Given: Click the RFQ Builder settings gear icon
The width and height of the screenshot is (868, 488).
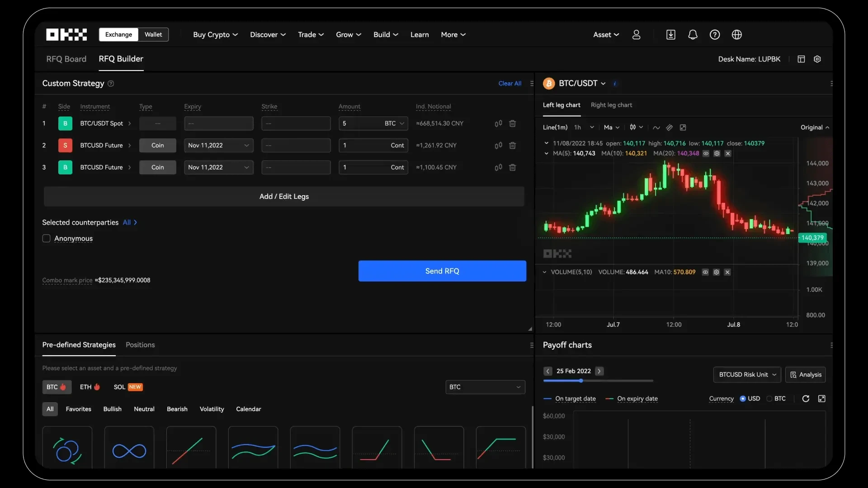Looking at the screenshot, I should point(817,59).
